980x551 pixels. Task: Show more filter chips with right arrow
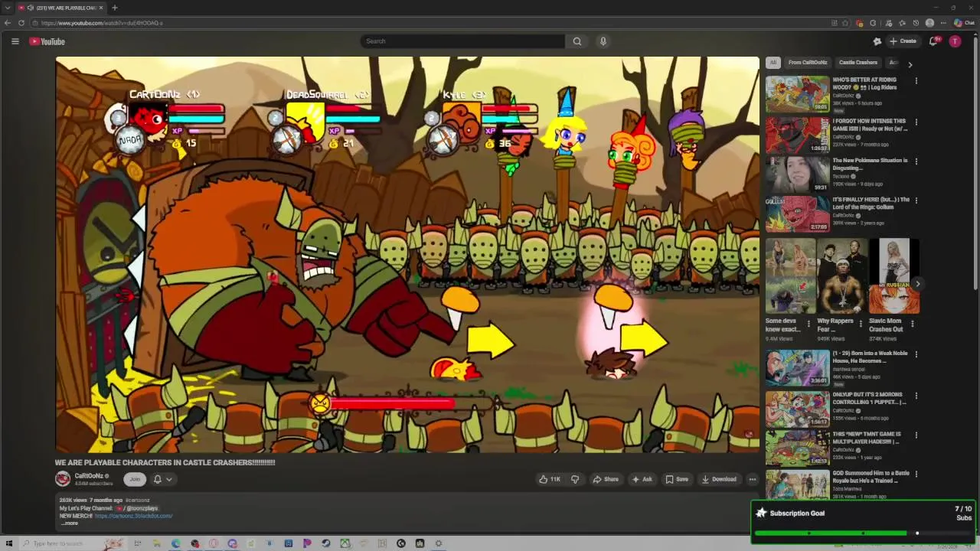pyautogui.click(x=910, y=64)
